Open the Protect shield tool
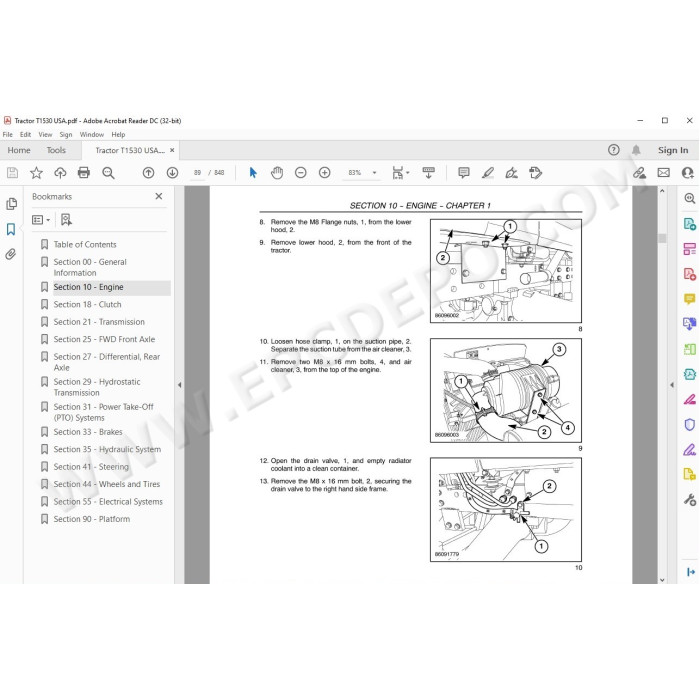The height and width of the screenshot is (700, 700). pos(690,425)
